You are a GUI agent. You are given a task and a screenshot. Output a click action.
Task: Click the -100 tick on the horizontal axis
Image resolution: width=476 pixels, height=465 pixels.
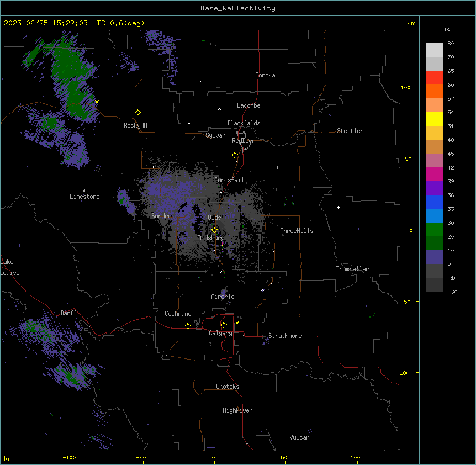coord(69,457)
